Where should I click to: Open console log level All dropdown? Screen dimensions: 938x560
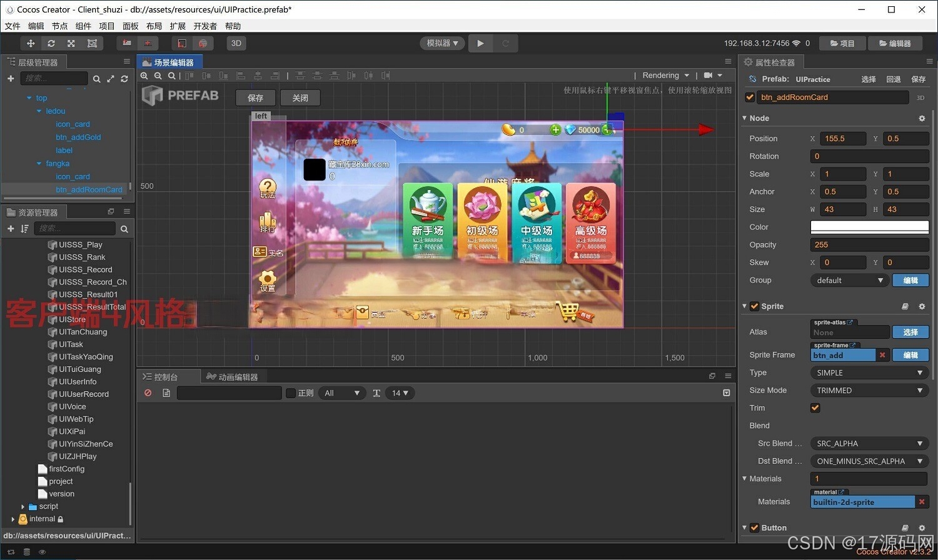[341, 393]
